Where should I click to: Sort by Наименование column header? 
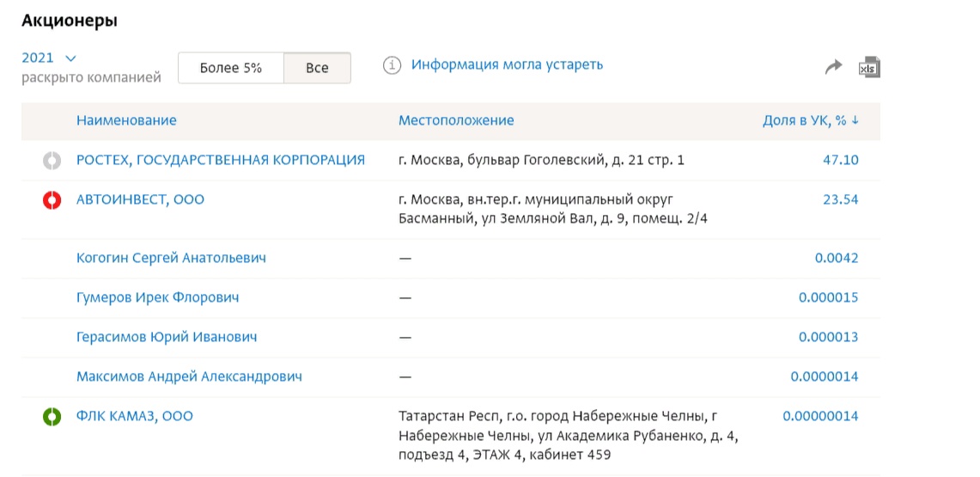(126, 120)
